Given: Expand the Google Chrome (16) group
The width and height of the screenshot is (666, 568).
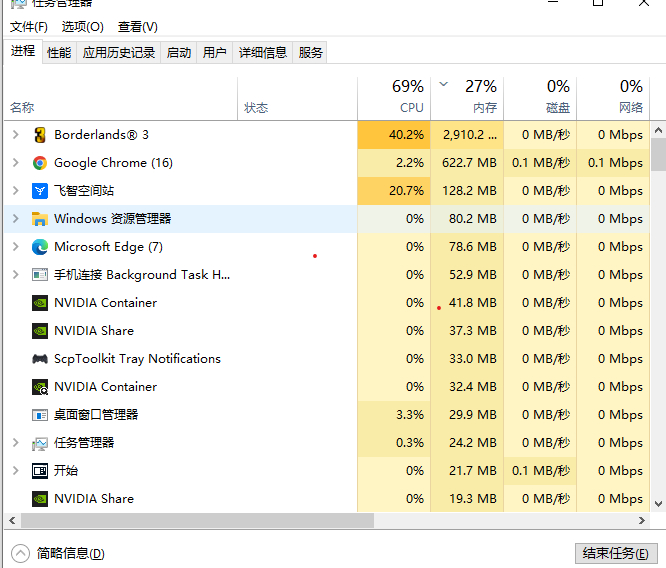Looking at the screenshot, I should (16, 163).
